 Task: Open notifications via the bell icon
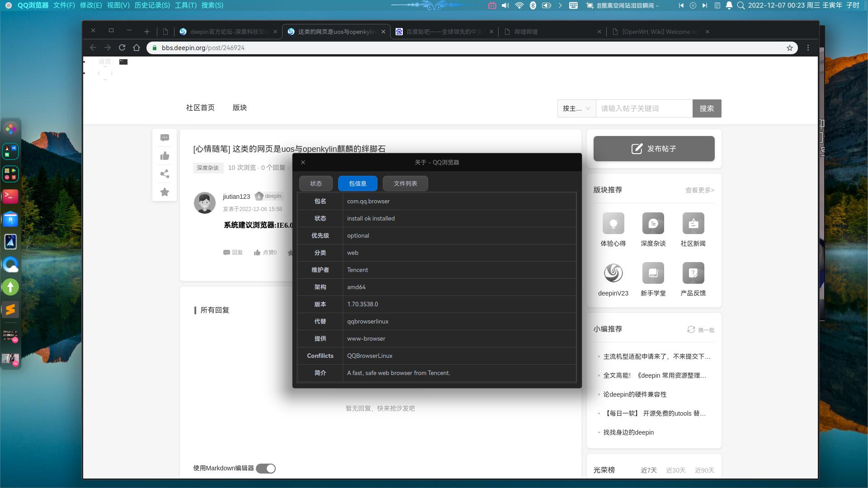point(729,5)
